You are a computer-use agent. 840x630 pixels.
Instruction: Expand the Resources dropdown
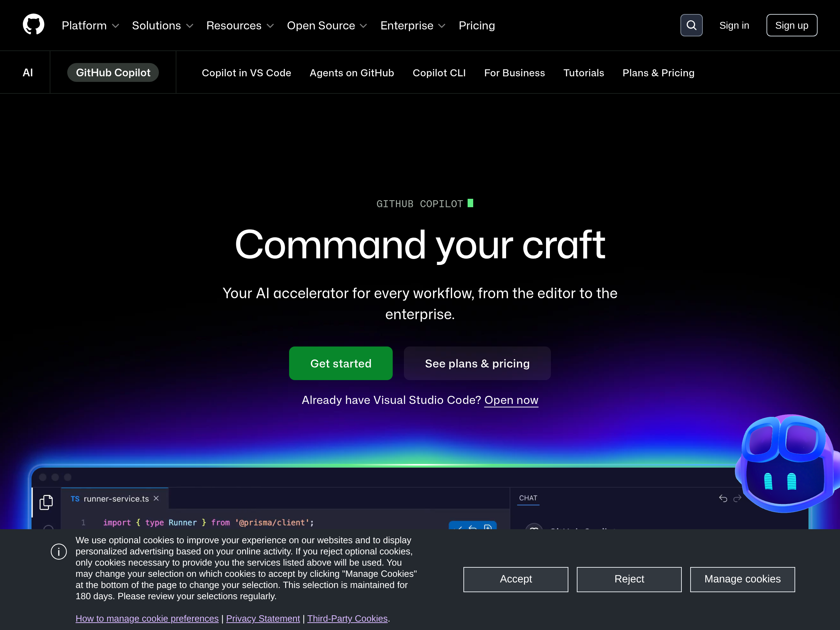click(240, 26)
